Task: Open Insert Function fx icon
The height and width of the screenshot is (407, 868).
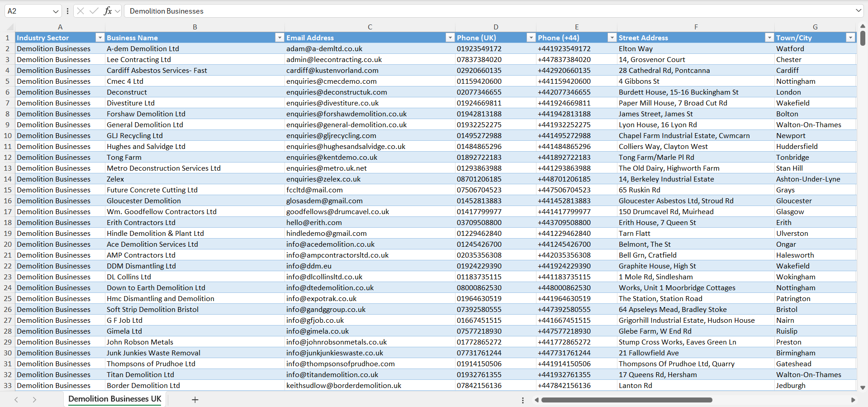Action: coord(108,11)
